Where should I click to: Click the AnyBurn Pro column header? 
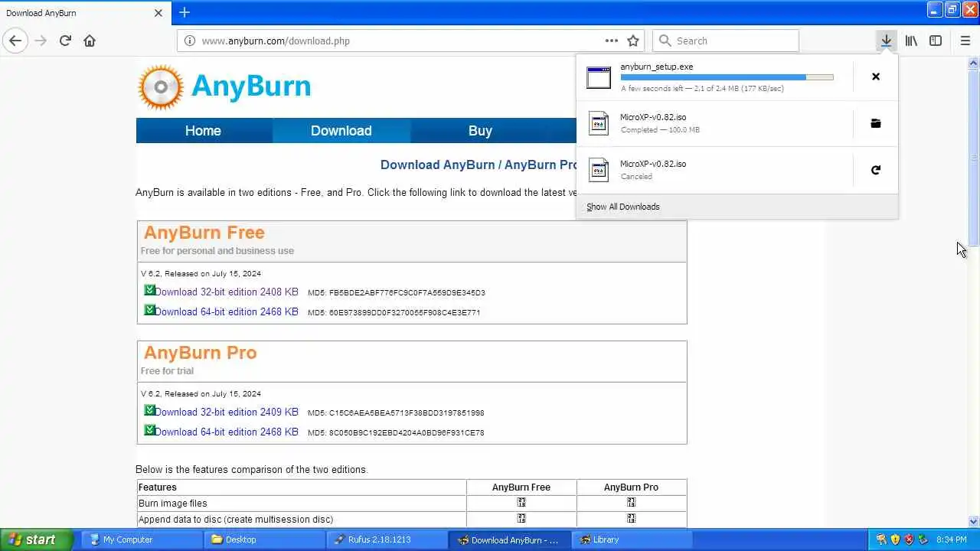(x=631, y=487)
